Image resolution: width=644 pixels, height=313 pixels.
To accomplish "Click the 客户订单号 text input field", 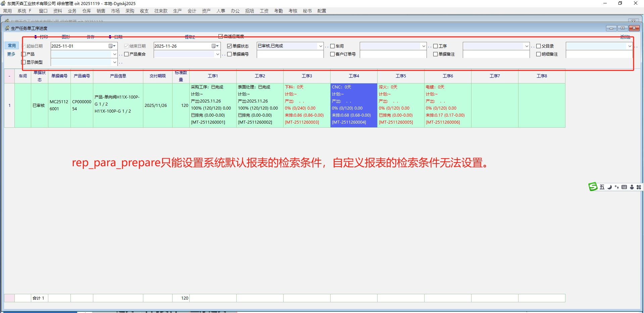I will pos(393,54).
